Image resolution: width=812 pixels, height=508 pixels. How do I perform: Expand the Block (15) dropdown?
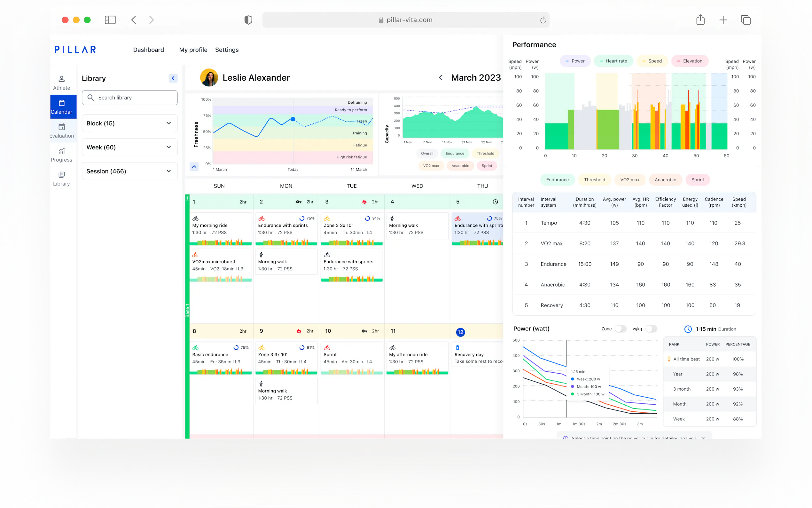129,123
